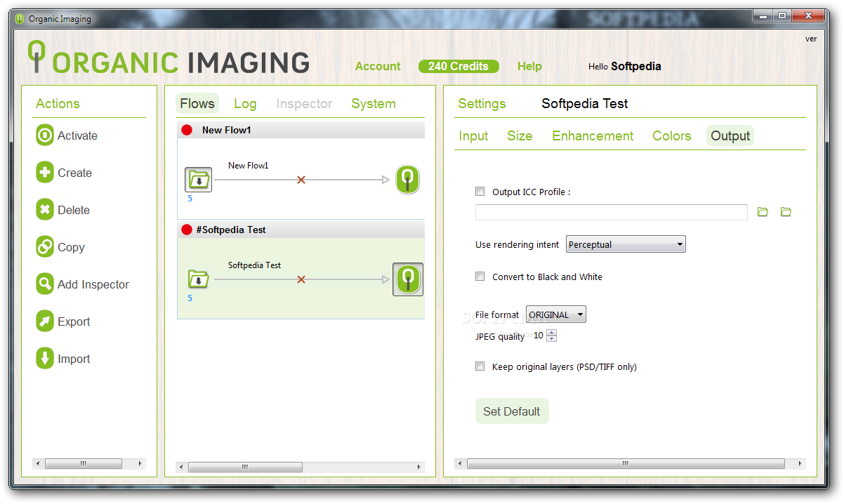Viewport: 844px width, 504px height.
Task: Select the Output settings tab
Action: [730, 135]
